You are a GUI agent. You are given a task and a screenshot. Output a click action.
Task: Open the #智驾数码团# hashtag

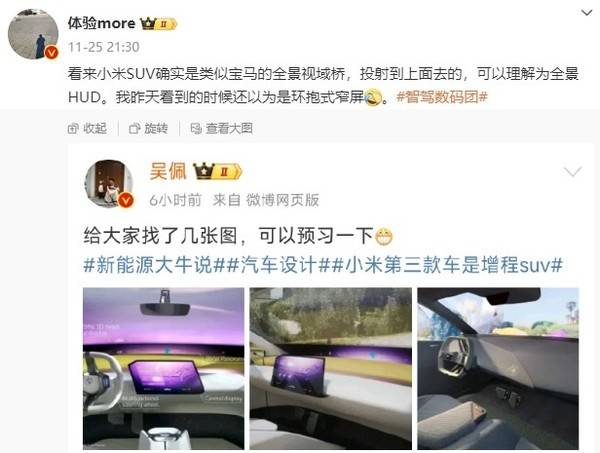tap(442, 97)
